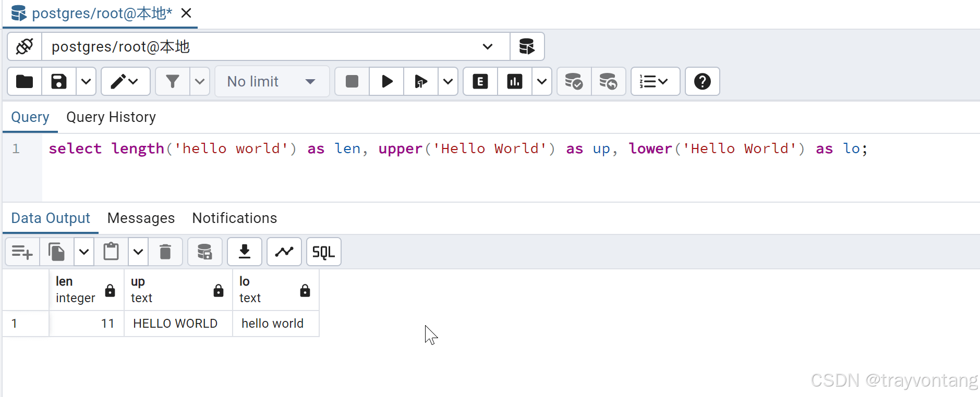Click the Copy rows icon

pos(57,252)
